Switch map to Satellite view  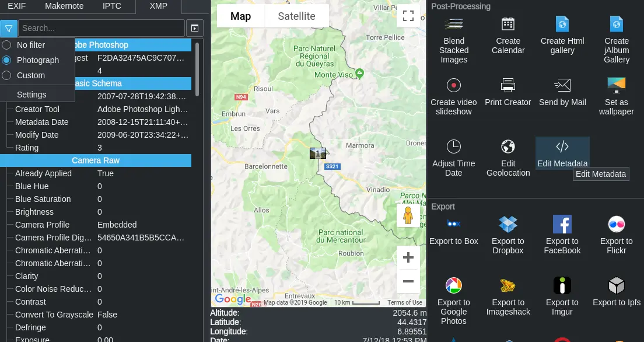296,16
